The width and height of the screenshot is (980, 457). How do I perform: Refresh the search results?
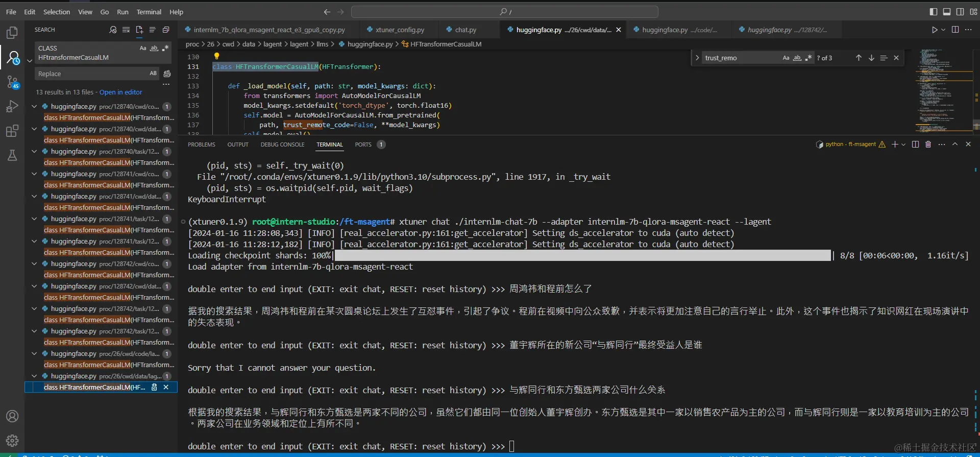113,30
